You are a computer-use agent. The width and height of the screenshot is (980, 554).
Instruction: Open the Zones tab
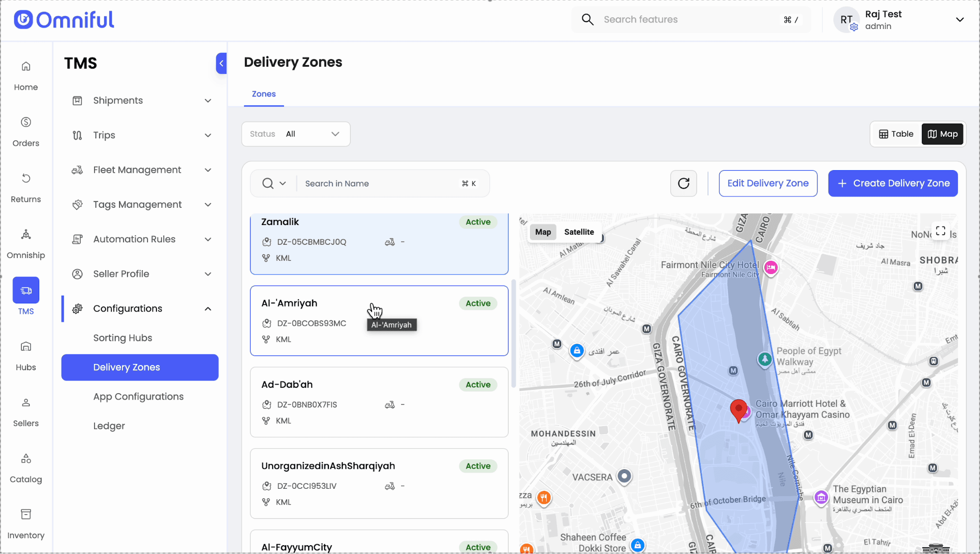click(x=264, y=94)
